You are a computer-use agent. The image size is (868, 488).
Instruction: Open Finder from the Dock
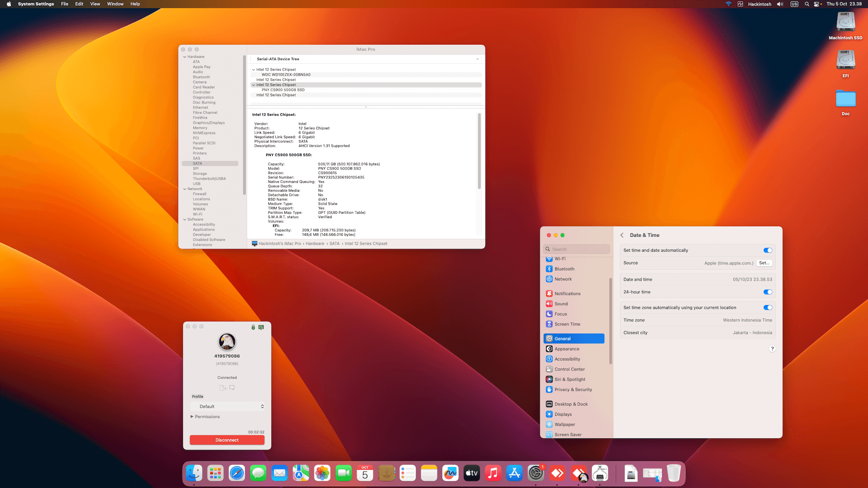pyautogui.click(x=194, y=473)
